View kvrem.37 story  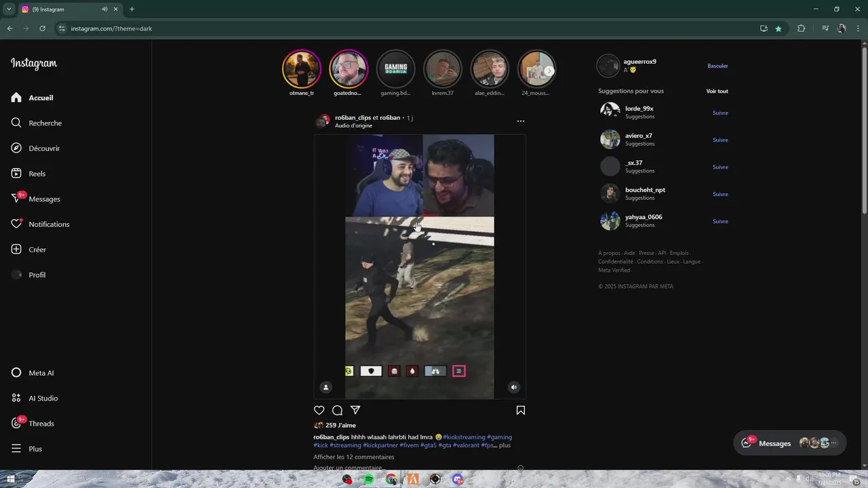coord(442,68)
